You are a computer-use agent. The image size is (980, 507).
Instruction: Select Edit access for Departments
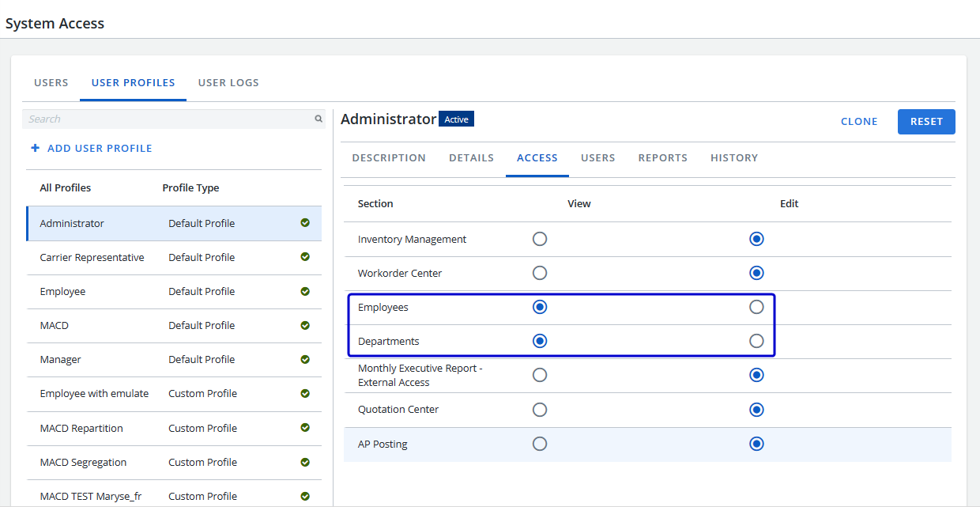coord(756,341)
